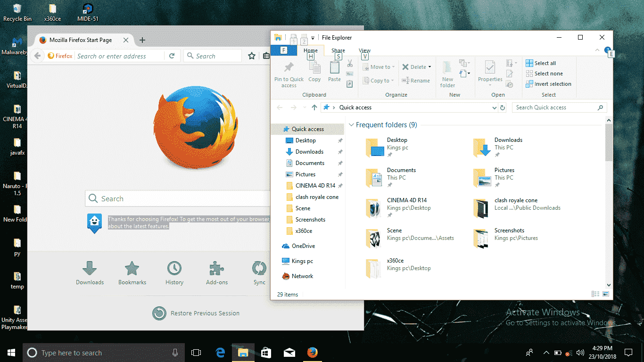Collapse the Frequent folders section
Viewport: 644px width, 362px height.
click(x=351, y=125)
